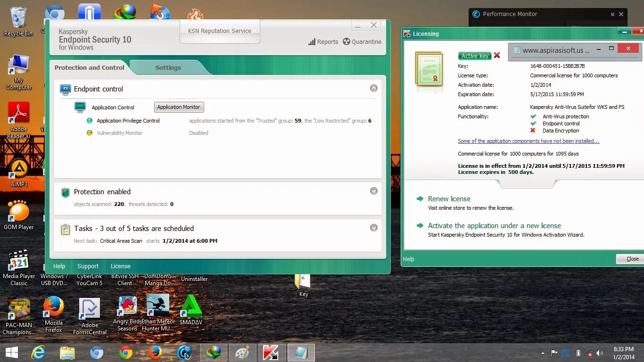Select the Adobe Reader XI shortcut
Viewport: 644px width, 362px height.
click(19, 120)
